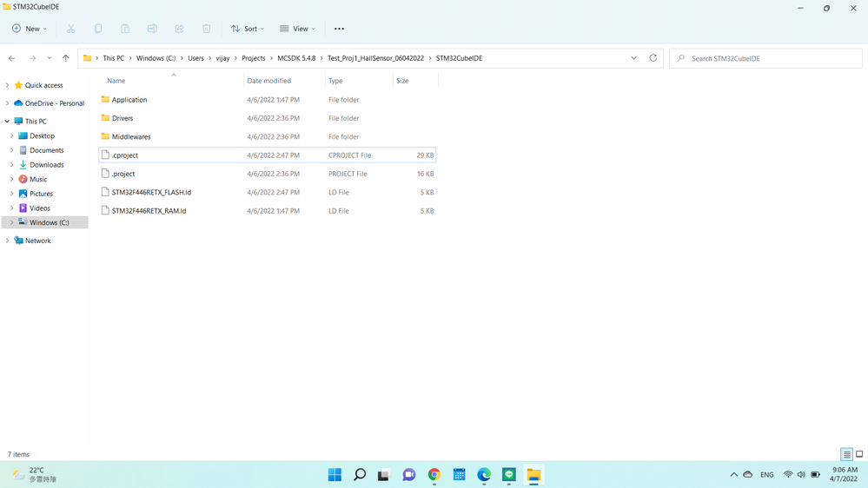Click the Paste clipboard icon
The height and width of the screenshot is (488, 868).
click(x=125, y=29)
